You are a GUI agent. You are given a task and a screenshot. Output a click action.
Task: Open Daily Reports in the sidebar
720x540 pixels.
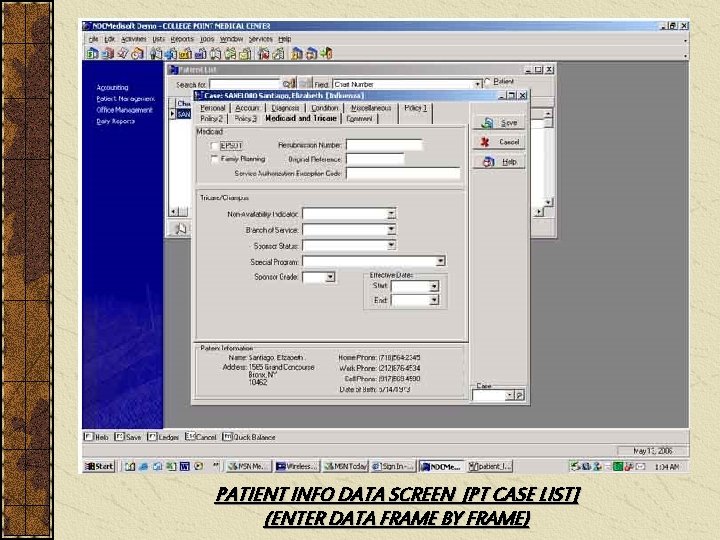[x=116, y=121]
